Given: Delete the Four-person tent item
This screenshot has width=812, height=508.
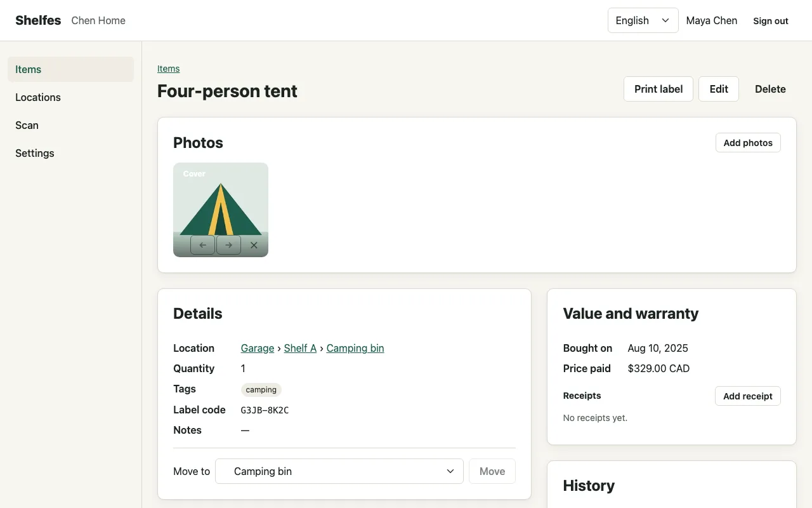Looking at the screenshot, I should [770, 89].
